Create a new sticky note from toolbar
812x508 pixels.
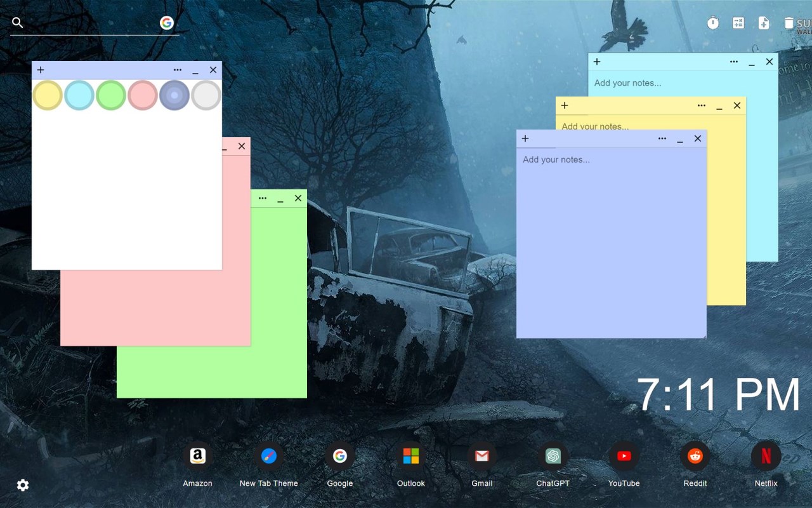pos(764,23)
